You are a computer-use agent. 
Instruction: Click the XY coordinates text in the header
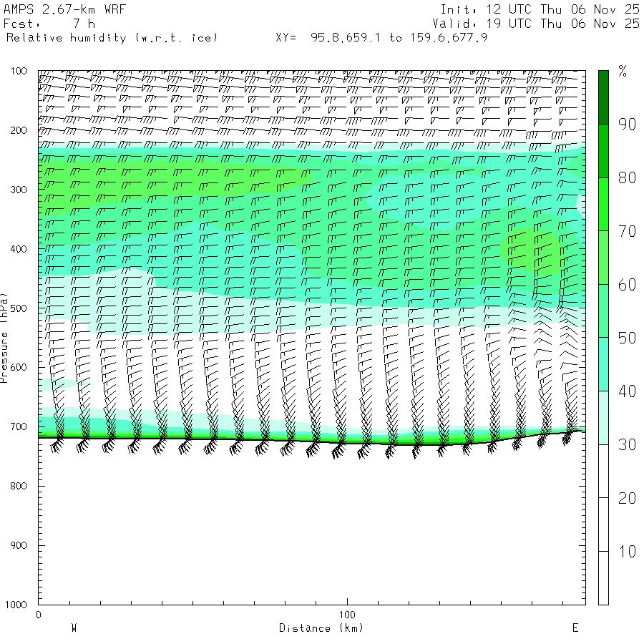pyautogui.click(x=381, y=37)
